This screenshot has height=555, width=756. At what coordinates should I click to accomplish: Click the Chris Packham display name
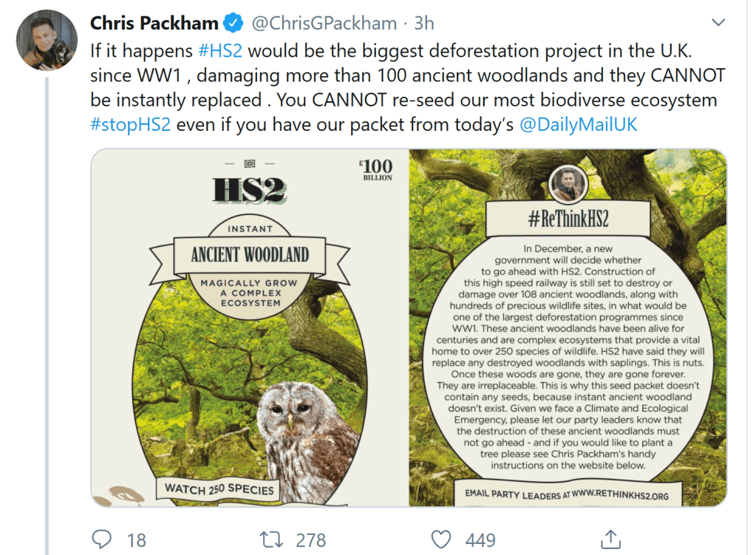point(155,24)
